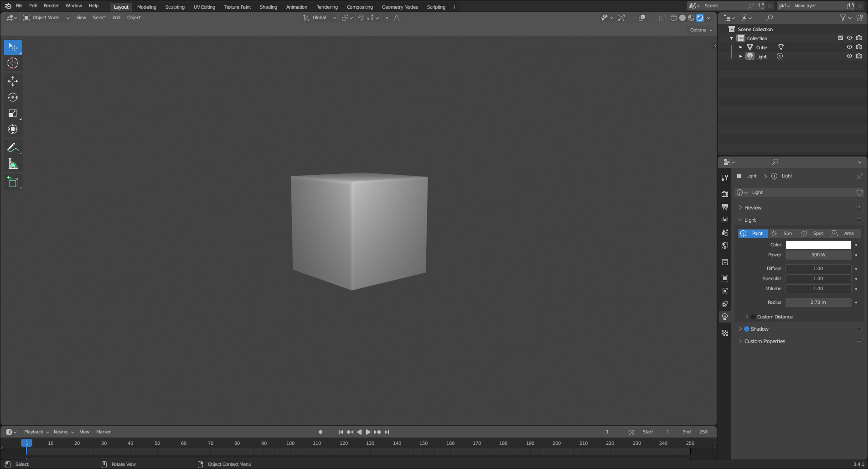The width and height of the screenshot is (868, 469).
Task: Change light type to Area
Action: 844,234
